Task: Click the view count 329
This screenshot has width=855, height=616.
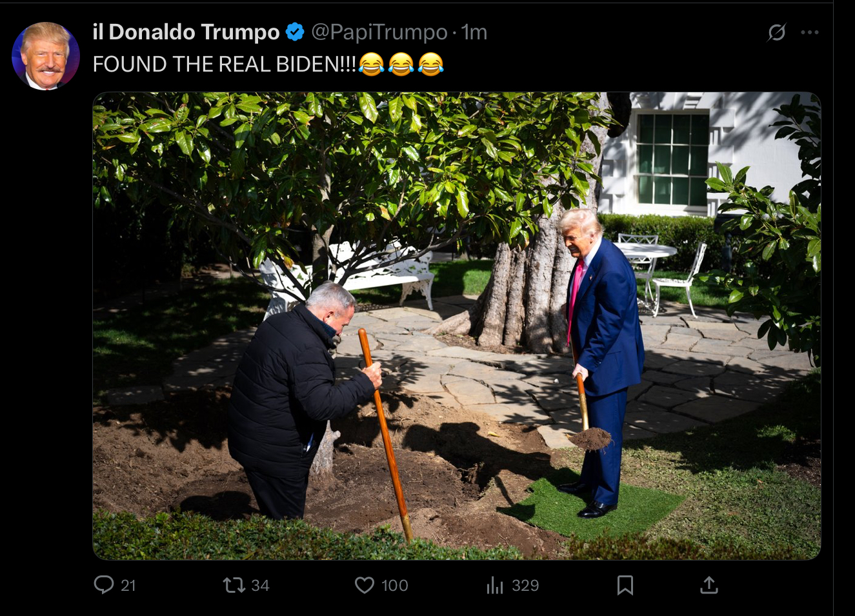Action: coord(525,585)
